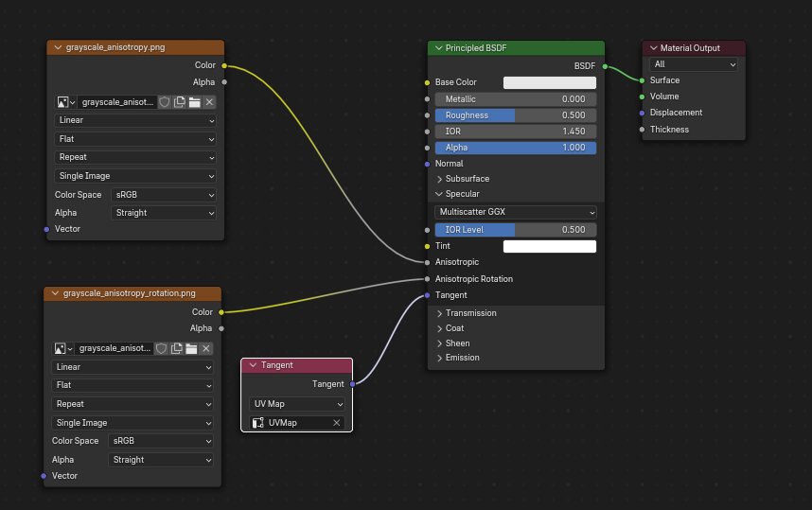Click folder icon in grayscale_anisotropy_rotation.png node

click(191, 348)
